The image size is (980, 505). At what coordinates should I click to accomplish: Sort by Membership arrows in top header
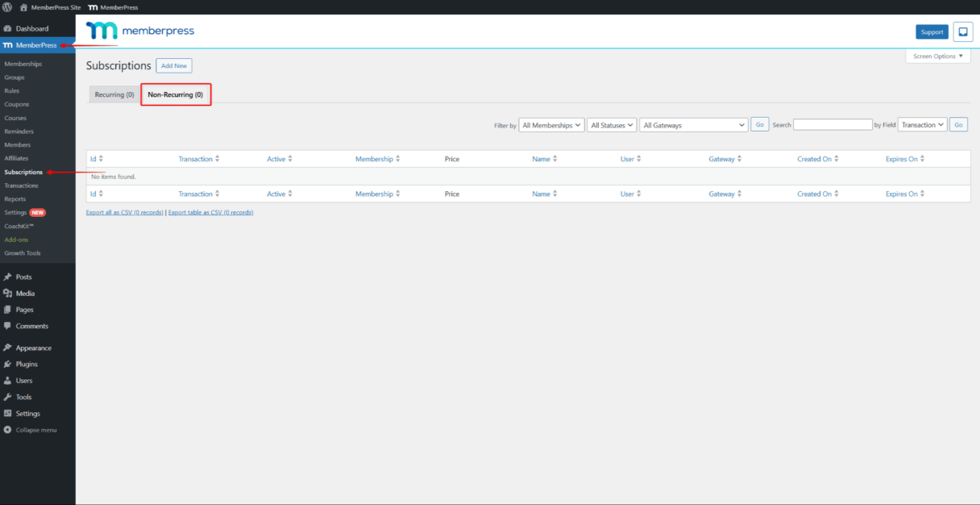click(x=397, y=159)
